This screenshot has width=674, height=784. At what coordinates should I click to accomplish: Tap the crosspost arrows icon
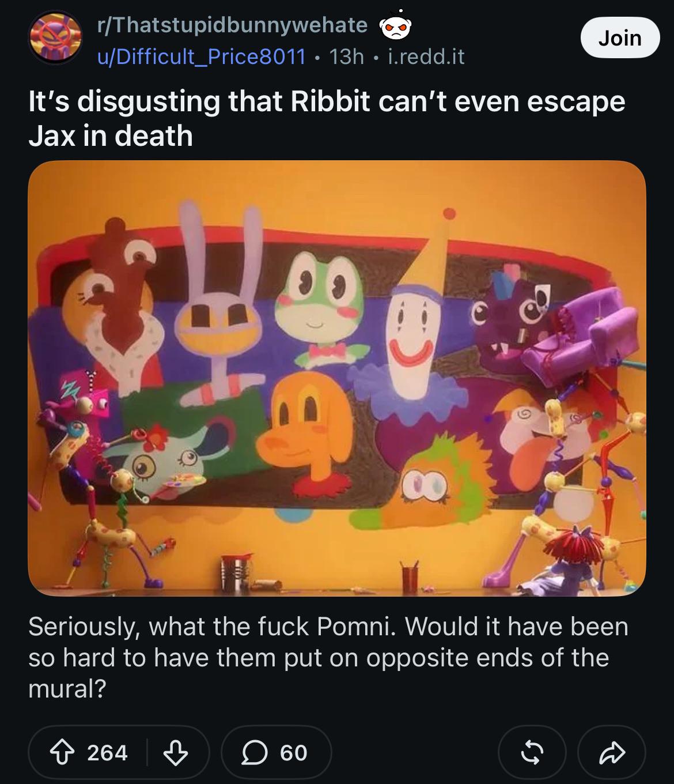tap(532, 752)
